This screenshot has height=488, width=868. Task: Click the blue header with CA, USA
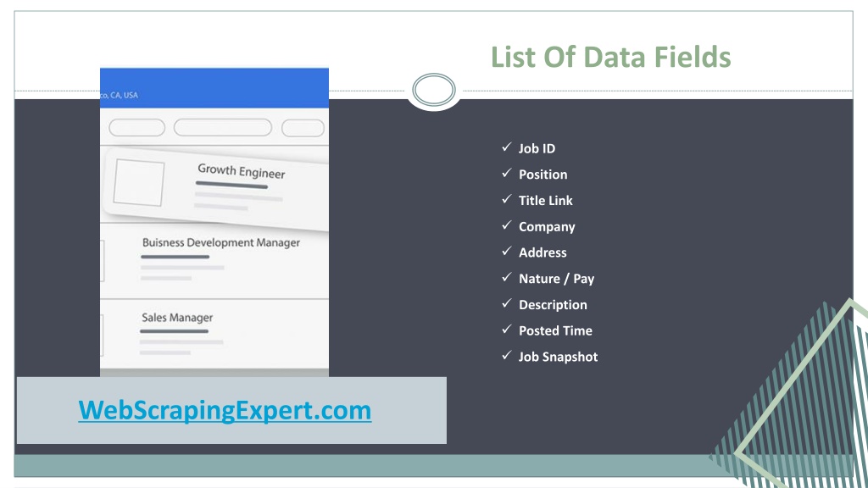click(214, 88)
